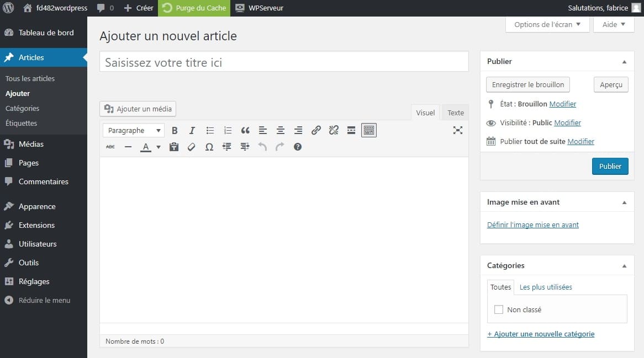Click the Enregistrer le brouillon button
This screenshot has width=644, height=358.
(527, 84)
